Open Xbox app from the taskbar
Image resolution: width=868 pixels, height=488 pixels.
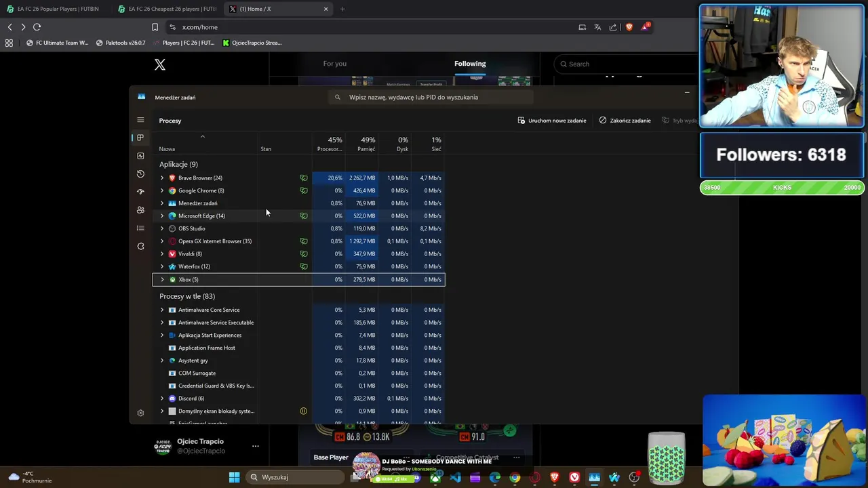click(x=435, y=477)
